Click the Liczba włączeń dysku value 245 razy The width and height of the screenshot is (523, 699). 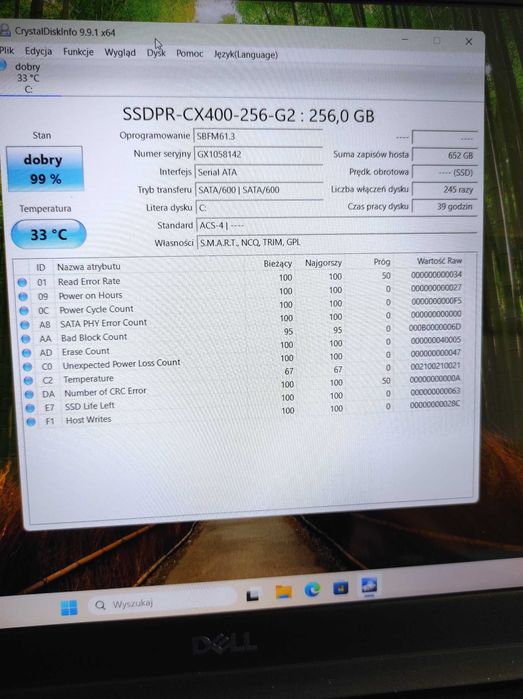(445, 189)
